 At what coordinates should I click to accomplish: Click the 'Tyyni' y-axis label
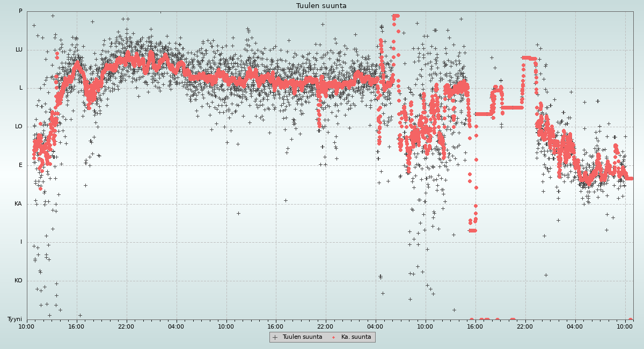14,319
